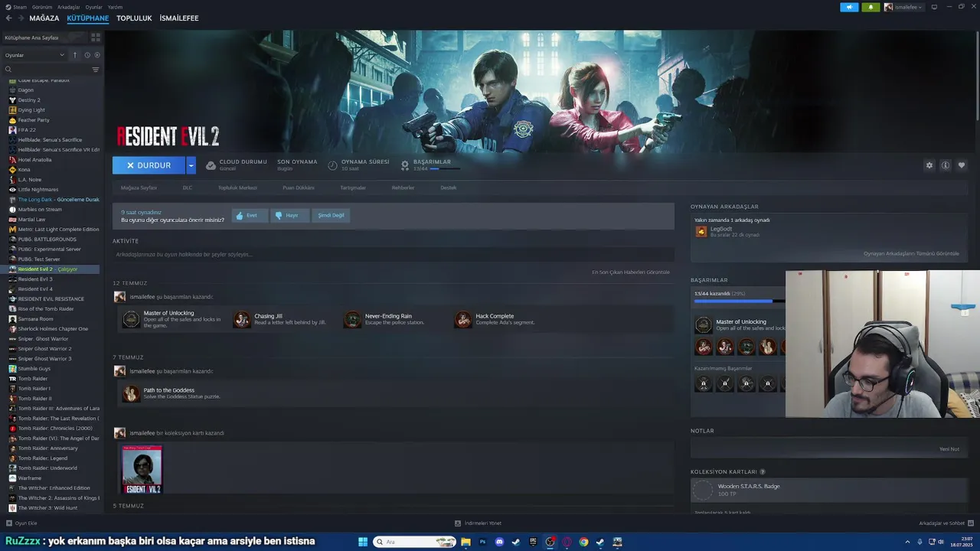Open the Tartışmalar link
This screenshot has width=980, height=551.
tap(353, 187)
